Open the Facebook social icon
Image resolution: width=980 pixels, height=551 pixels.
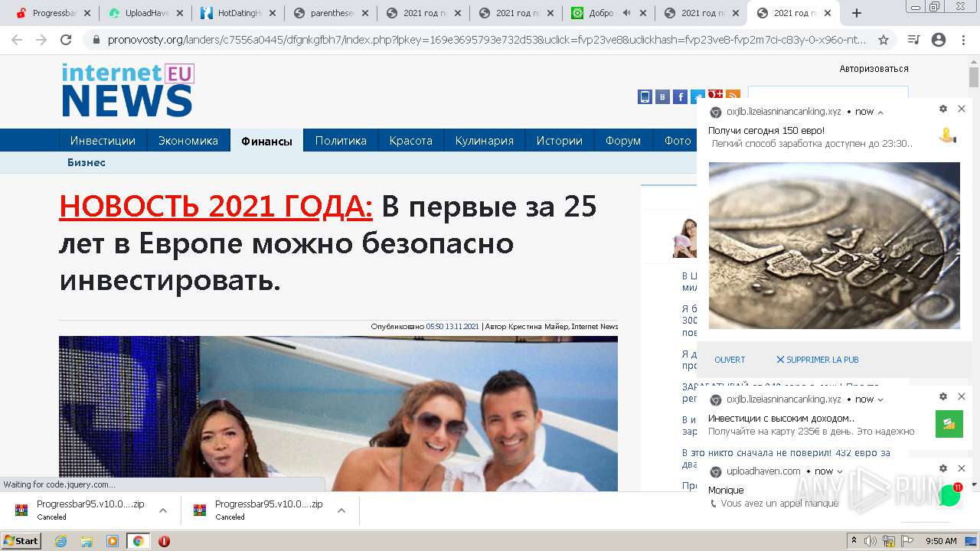point(680,96)
